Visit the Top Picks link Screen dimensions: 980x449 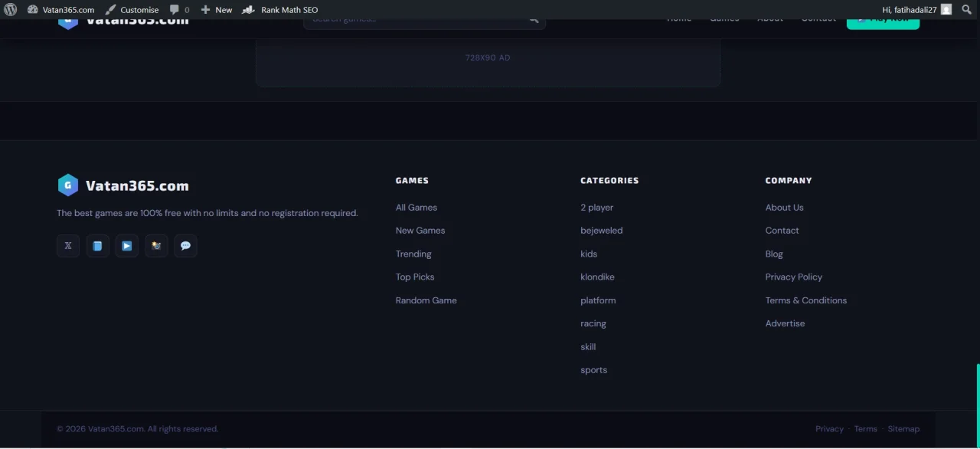(415, 277)
